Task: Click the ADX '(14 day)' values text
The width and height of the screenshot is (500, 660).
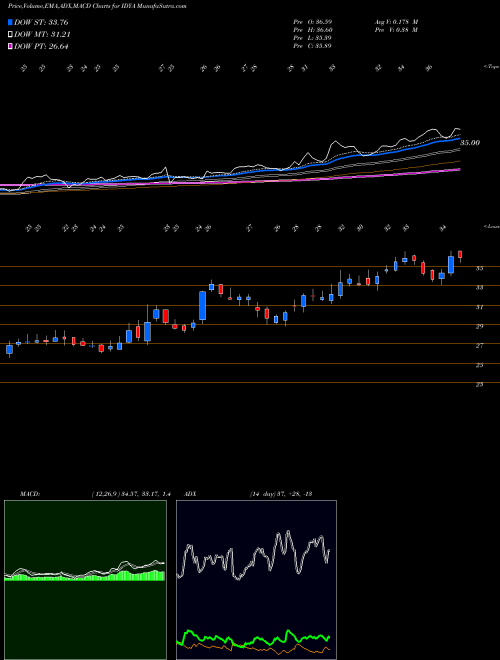Action: pos(280,494)
